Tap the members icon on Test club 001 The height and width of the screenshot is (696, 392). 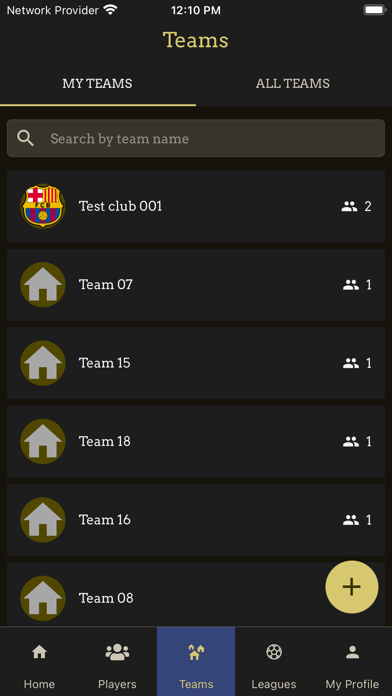pos(349,206)
